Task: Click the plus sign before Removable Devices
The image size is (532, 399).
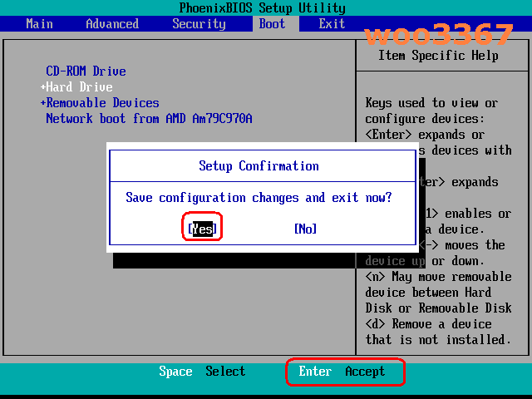Action: pos(42,103)
